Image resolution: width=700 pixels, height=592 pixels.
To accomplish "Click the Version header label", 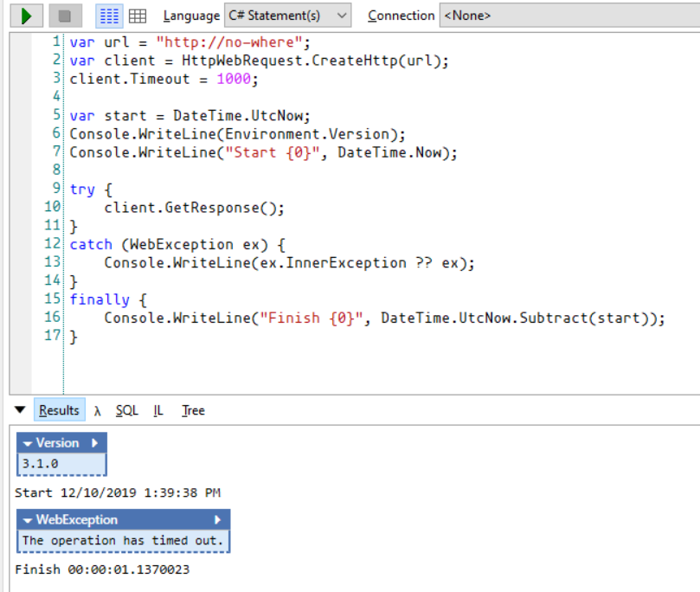I will 58,443.
